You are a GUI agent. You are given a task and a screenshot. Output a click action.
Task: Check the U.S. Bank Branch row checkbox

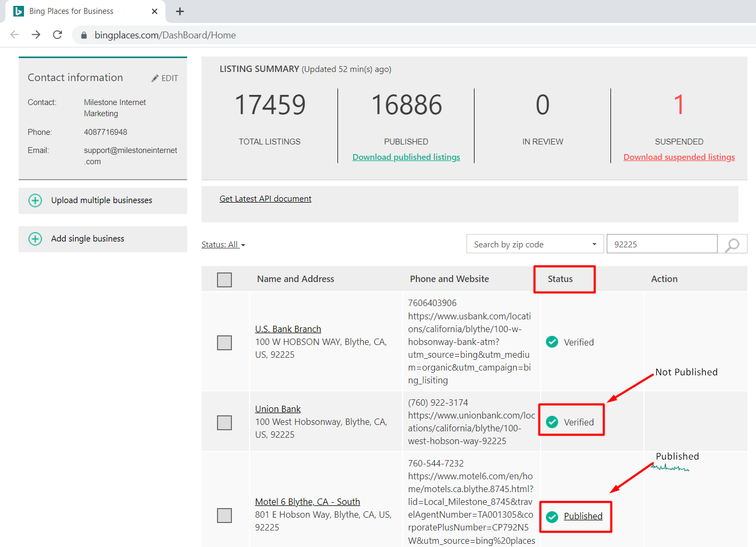coord(224,343)
